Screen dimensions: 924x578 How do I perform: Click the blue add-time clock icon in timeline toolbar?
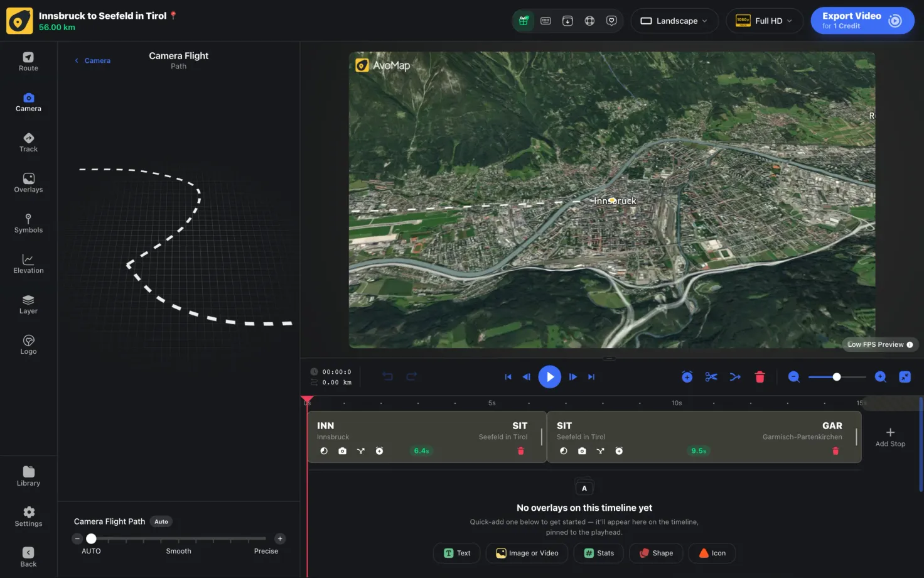[x=687, y=377]
